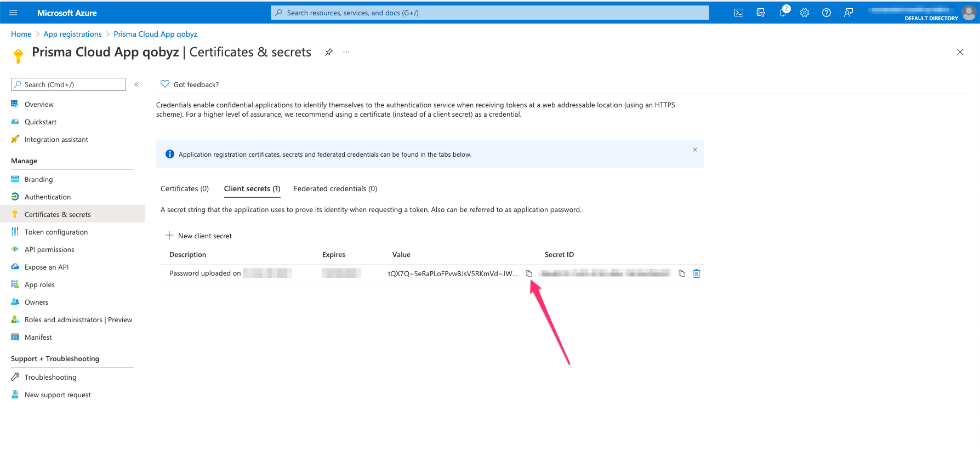The height and width of the screenshot is (457, 980).
Task: Click the Got feedback heart icon
Action: tap(165, 84)
